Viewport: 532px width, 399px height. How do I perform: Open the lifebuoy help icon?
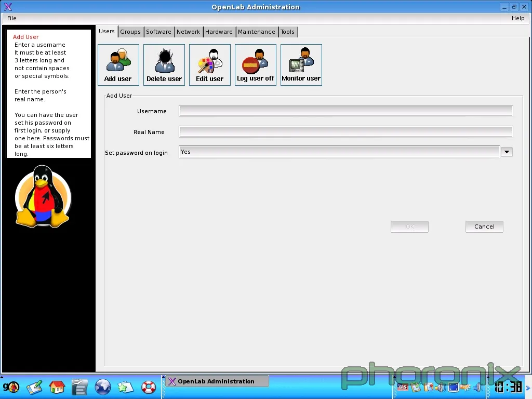tap(148, 387)
